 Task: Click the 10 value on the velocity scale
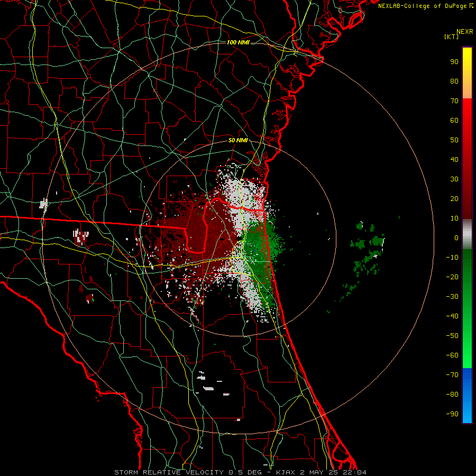tap(454, 218)
